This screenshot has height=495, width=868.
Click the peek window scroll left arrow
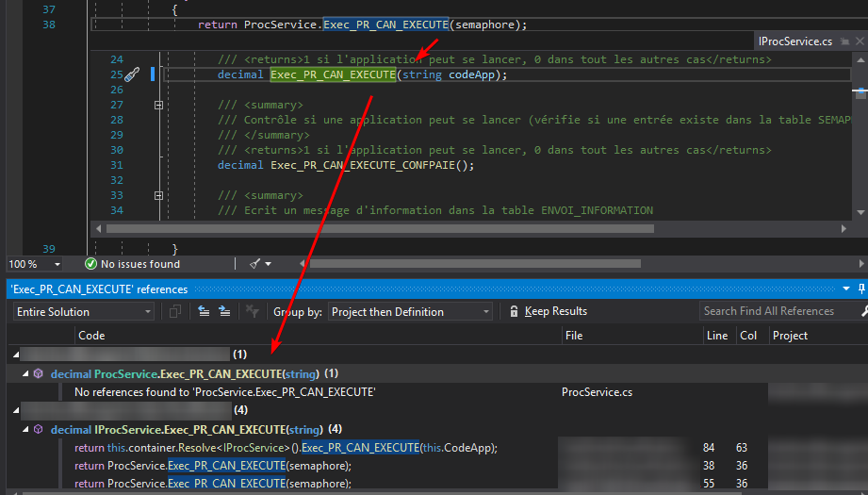[99, 229]
